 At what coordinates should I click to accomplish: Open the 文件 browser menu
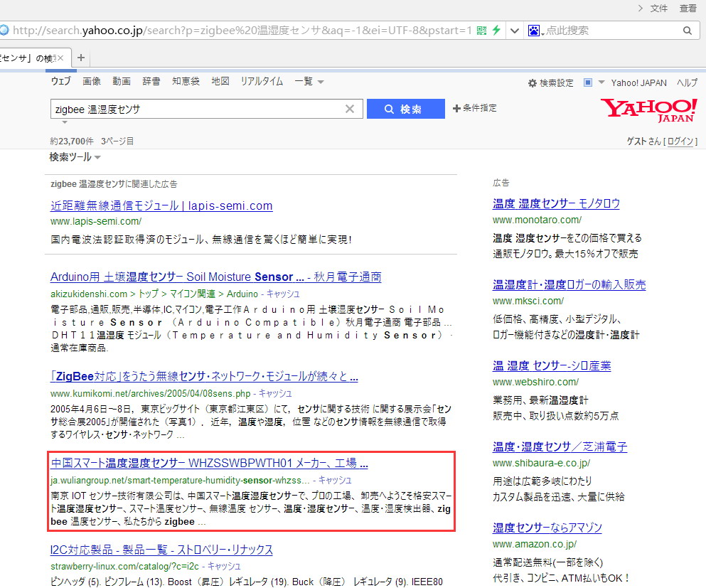pos(659,8)
